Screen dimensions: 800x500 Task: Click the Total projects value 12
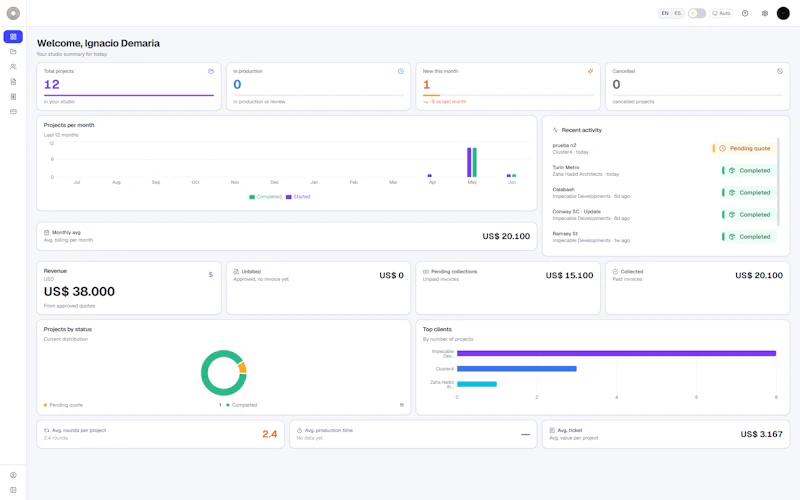click(52, 85)
